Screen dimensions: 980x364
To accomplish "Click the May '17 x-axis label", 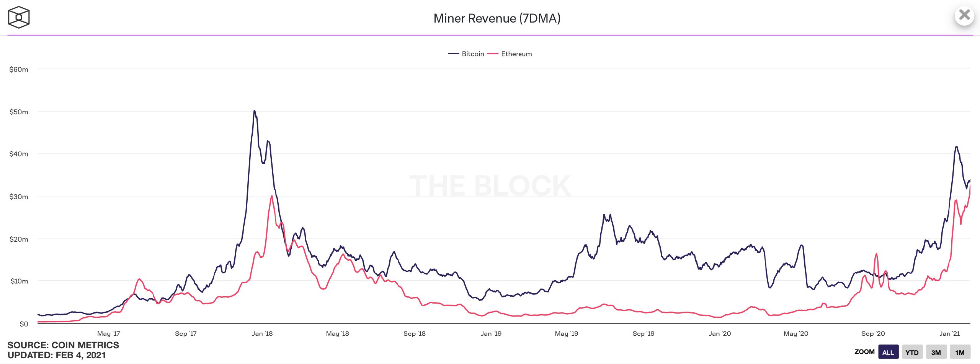I will pyautogui.click(x=109, y=333).
